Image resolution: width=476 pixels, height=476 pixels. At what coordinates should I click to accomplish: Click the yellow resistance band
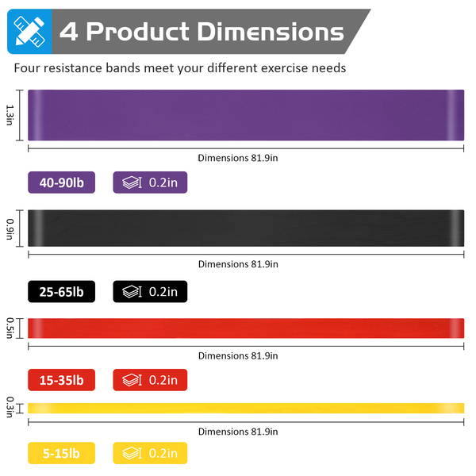click(246, 408)
